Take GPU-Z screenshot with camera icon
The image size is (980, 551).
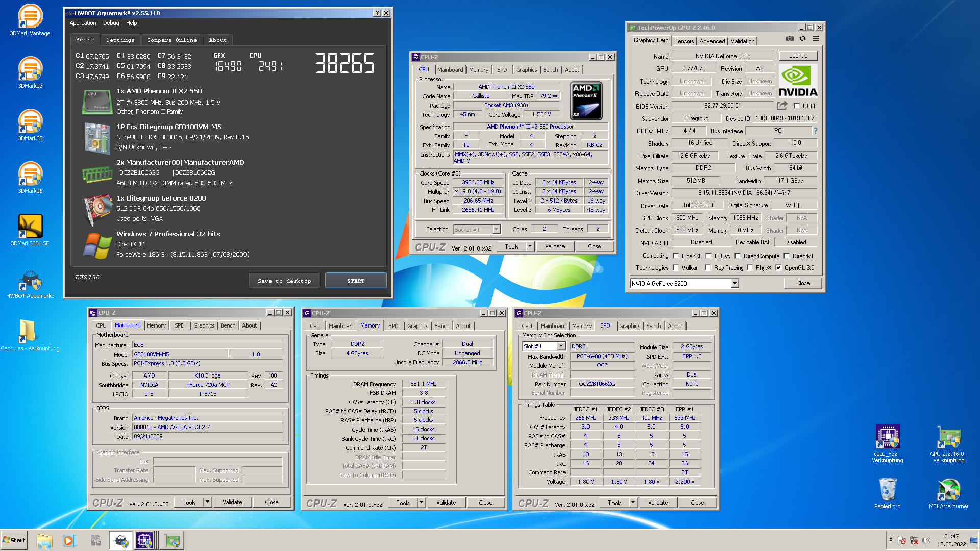coord(790,39)
